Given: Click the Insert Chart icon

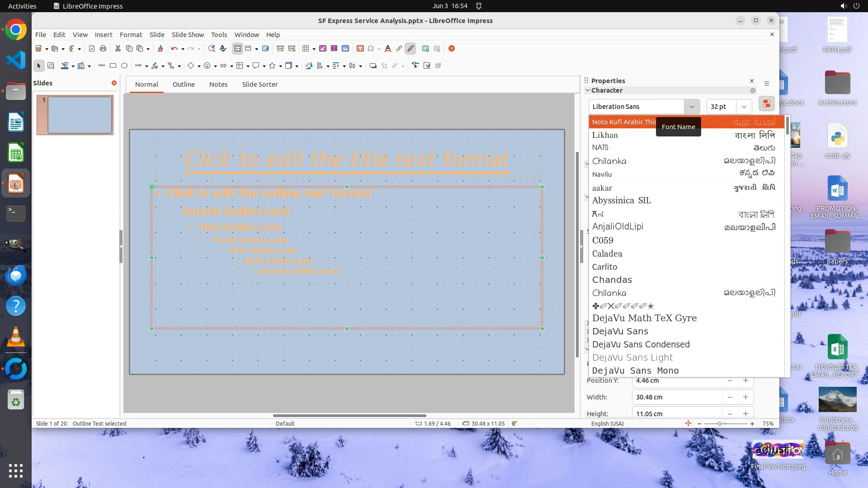Looking at the screenshot, I should (x=345, y=49).
